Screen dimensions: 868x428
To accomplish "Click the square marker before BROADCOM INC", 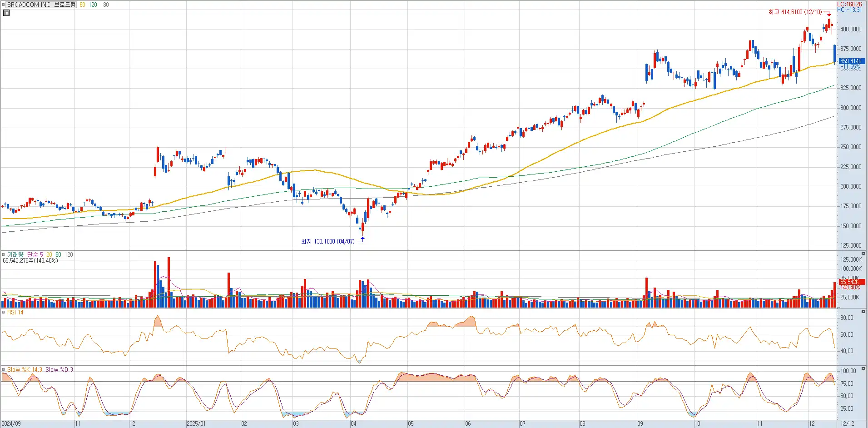I will 4,5.
